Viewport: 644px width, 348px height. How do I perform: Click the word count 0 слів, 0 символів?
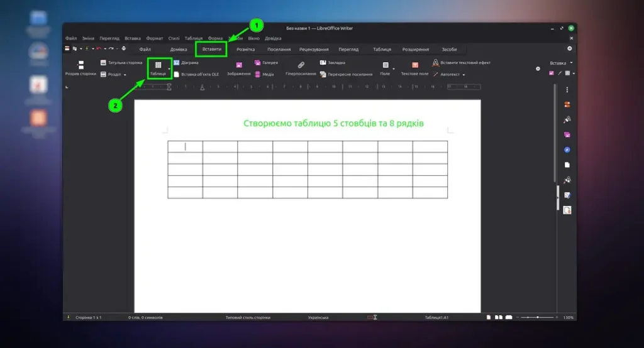coord(145,317)
